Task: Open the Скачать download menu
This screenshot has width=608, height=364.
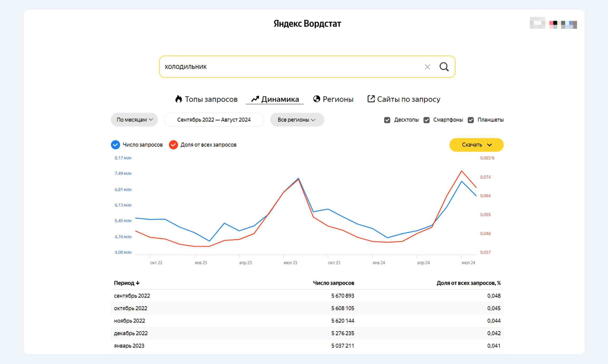Action: (x=476, y=145)
